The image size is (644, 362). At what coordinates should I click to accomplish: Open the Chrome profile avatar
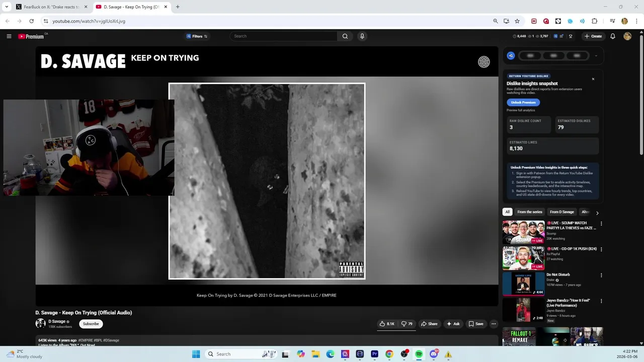pyautogui.click(x=624, y=21)
